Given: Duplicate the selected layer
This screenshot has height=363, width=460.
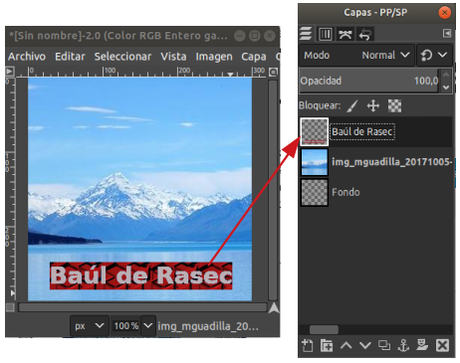Looking at the screenshot, I should (x=384, y=345).
